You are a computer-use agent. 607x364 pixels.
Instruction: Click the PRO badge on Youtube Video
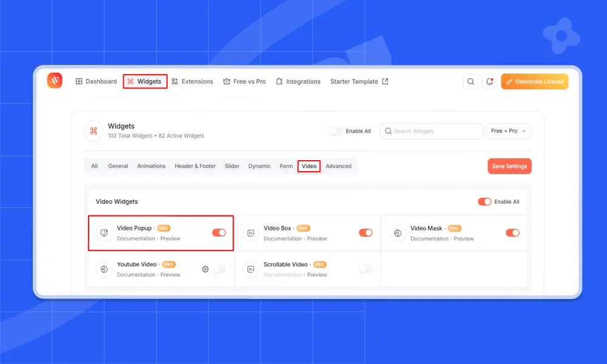169,265
